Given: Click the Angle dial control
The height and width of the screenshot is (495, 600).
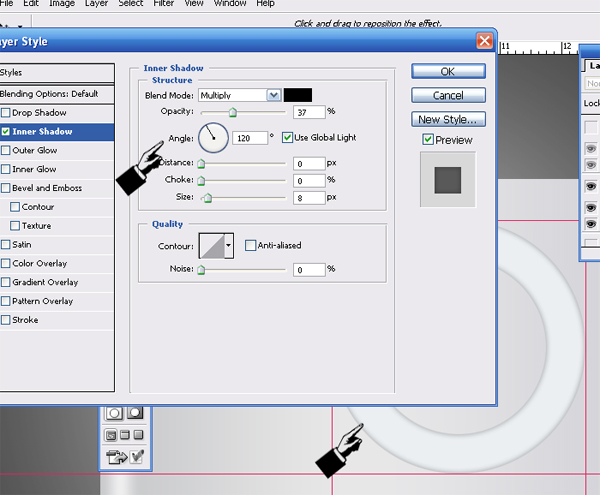Looking at the screenshot, I should (x=213, y=138).
